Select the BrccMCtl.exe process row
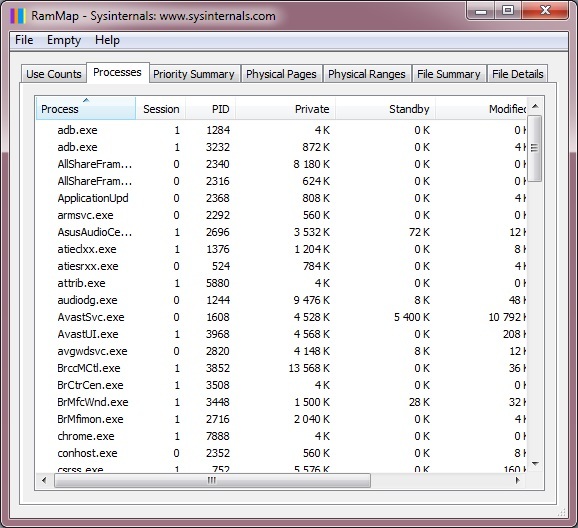Image resolution: width=578 pixels, height=528 pixels. point(282,368)
